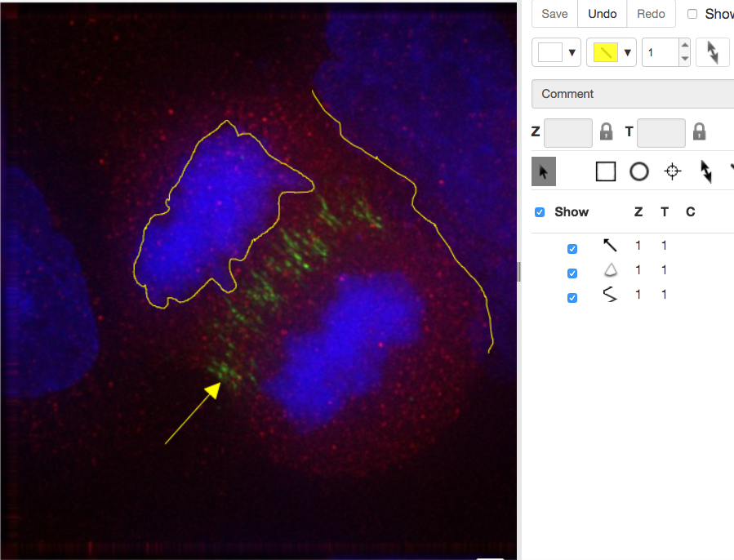Open the stroke color dropdown arrow
The image size is (734, 560).
click(x=627, y=52)
